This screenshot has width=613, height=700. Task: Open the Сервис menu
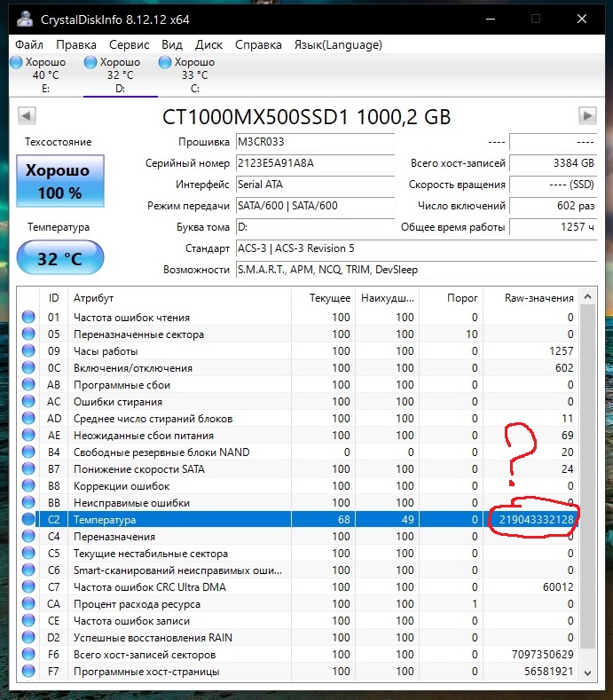click(129, 44)
